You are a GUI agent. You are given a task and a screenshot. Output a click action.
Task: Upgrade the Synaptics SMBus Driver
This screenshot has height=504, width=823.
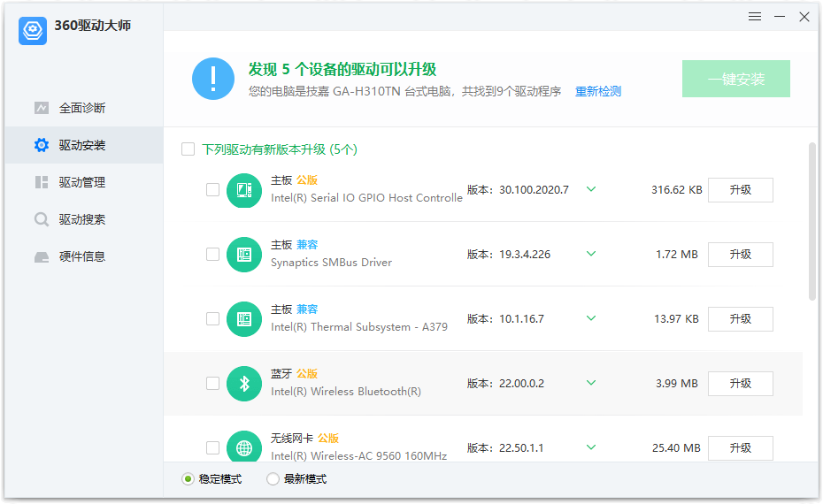(x=740, y=255)
